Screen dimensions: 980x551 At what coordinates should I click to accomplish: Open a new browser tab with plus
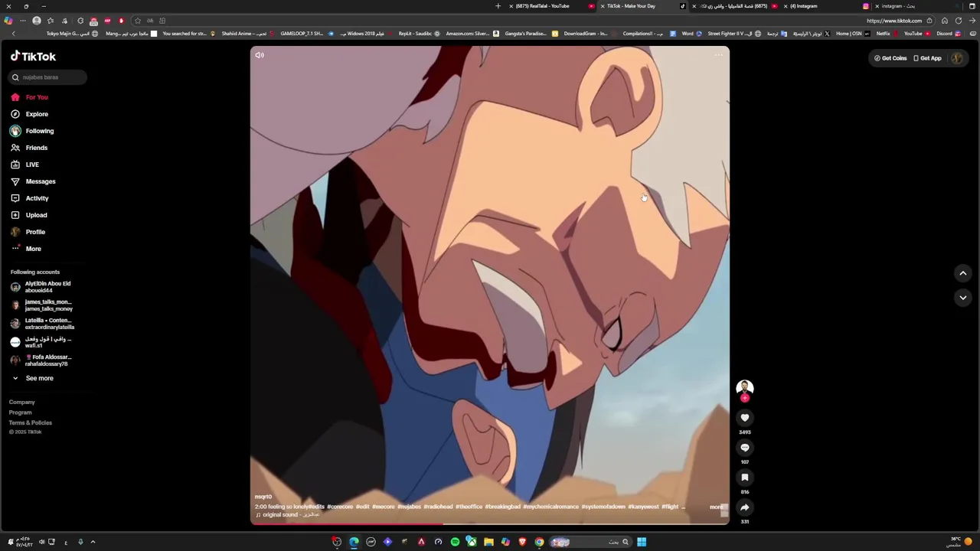point(498,6)
